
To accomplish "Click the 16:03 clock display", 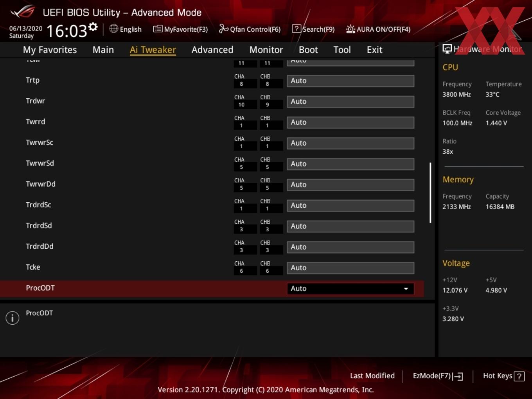I will coord(66,31).
